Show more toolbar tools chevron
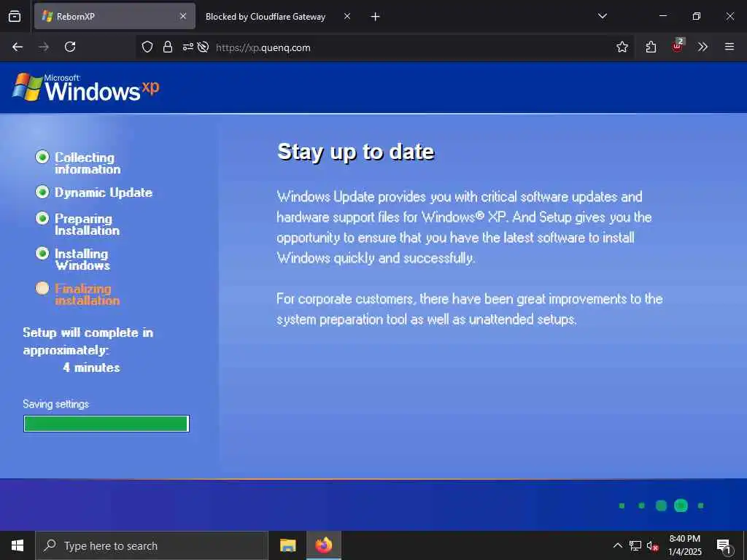Viewport: 747px width, 560px height. click(703, 47)
